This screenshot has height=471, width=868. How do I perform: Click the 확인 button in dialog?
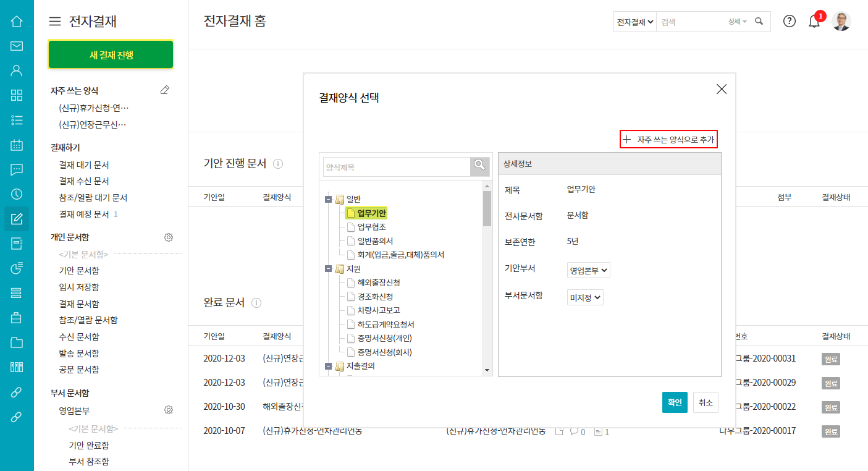coord(674,402)
